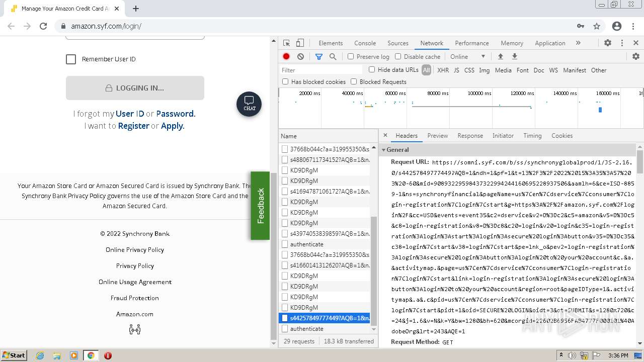
Task: Switch to the Sources tab
Action: click(398, 43)
